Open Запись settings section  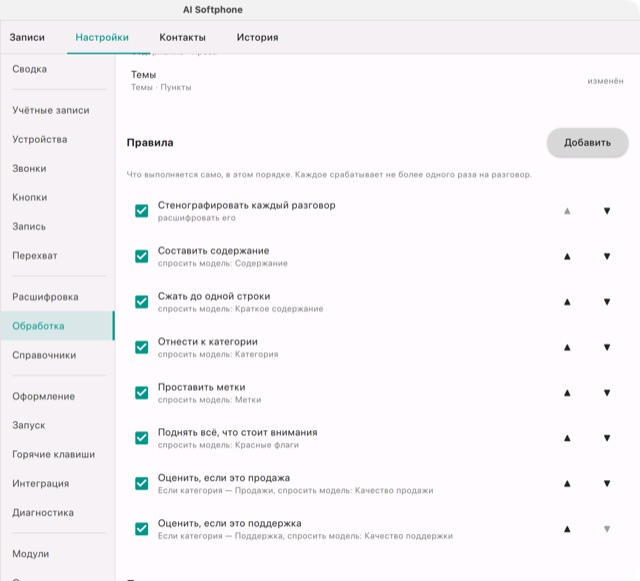click(57, 226)
